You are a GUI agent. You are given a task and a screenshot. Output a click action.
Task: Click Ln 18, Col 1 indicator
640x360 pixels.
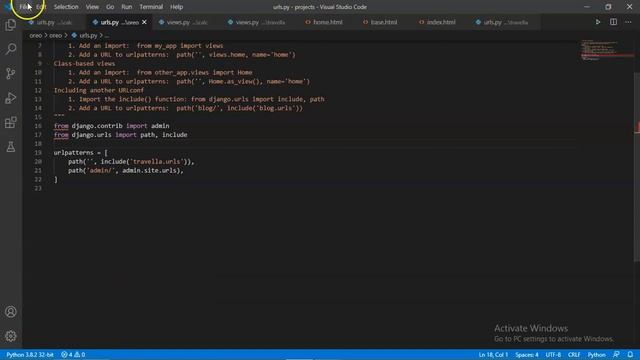click(493, 355)
